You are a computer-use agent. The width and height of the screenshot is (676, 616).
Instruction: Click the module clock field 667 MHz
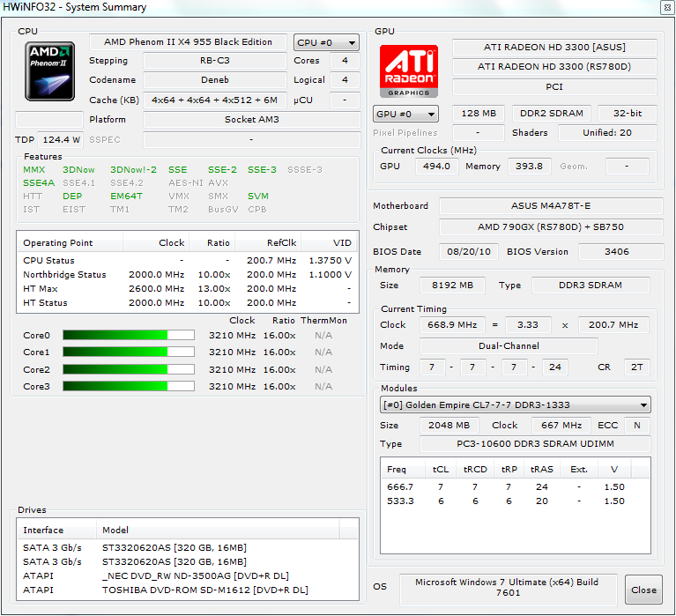pos(561,426)
